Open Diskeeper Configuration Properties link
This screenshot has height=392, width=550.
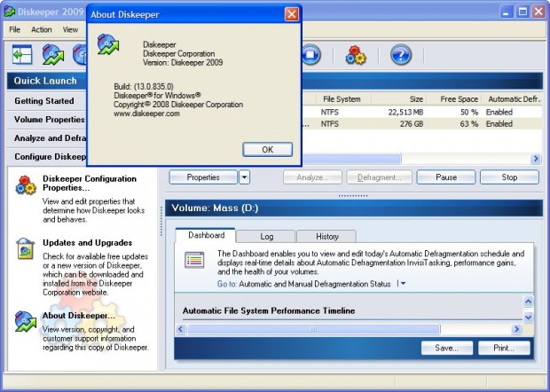click(x=90, y=183)
